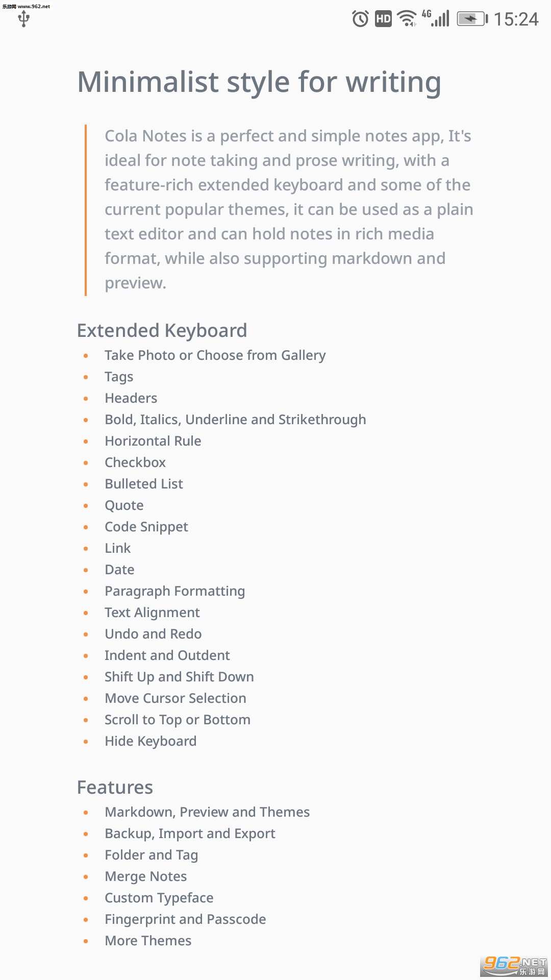Image resolution: width=551 pixels, height=980 pixels.
Task: Tap the 15:24 clock display
Action: (516, 19)
